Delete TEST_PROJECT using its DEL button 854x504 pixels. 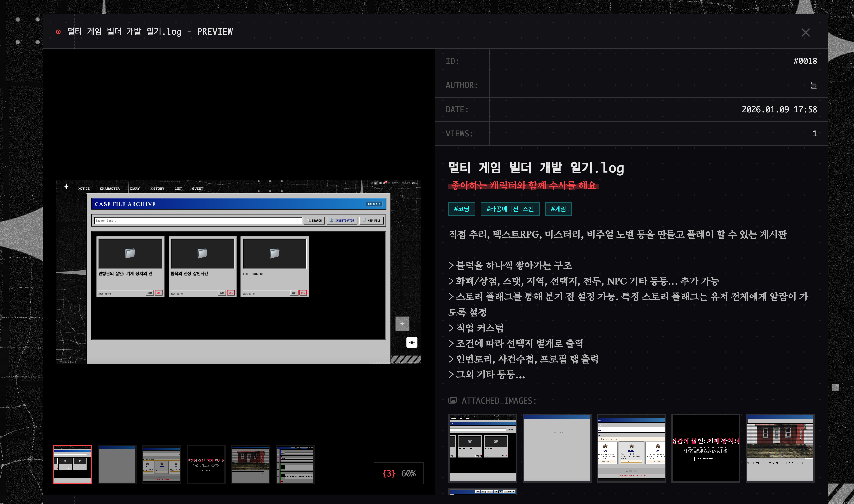click(x=303, y=292)
